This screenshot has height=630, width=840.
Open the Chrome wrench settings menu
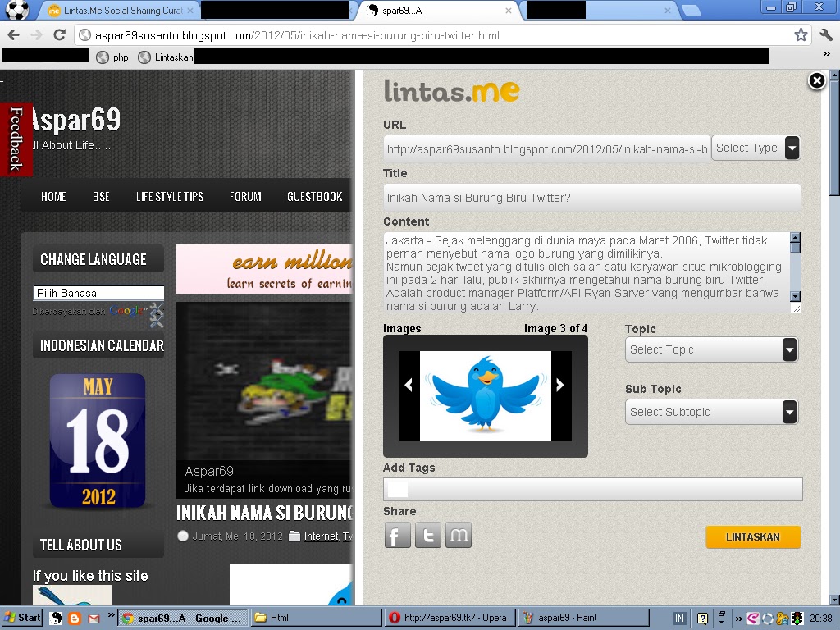[825, 35]
